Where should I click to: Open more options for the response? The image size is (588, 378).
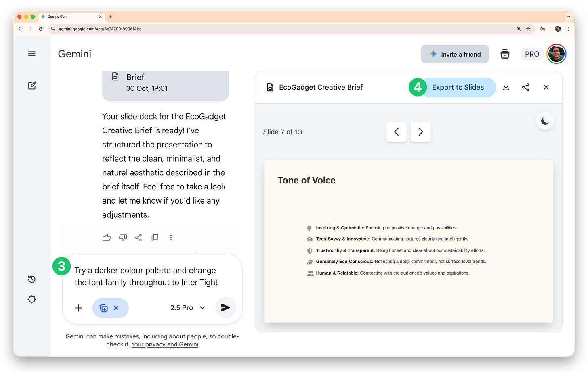(x=171, y=237)
